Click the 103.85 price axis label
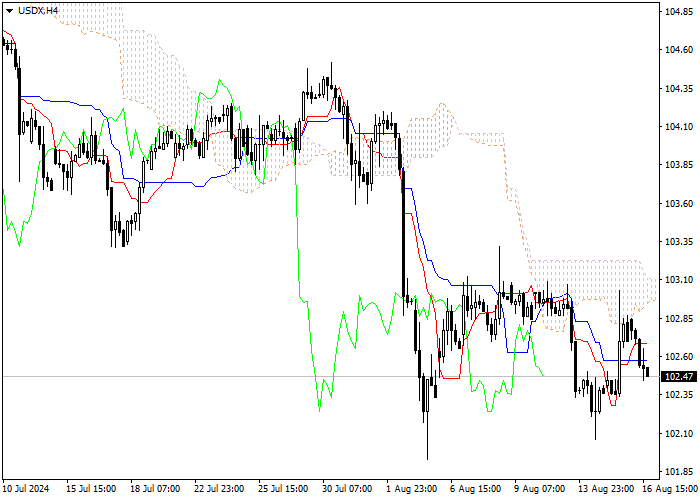Viewport: 700px width, 500px height. 679,165
